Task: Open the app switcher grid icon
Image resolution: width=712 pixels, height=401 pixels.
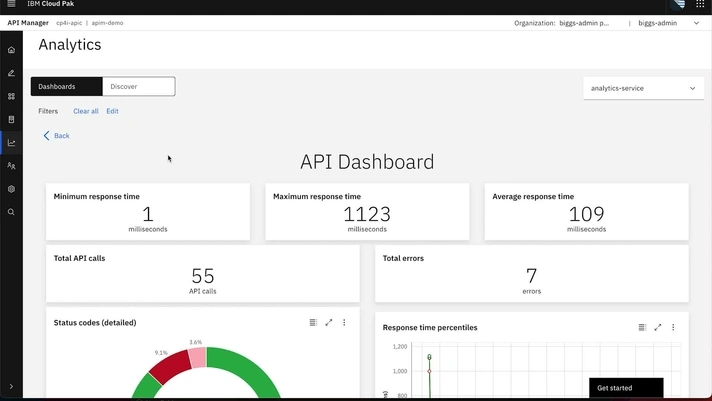Action: 700,4
